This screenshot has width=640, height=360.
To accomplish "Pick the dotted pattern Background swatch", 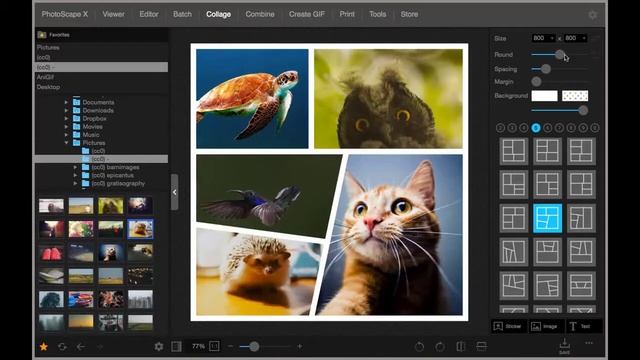I will pos(575,96).
